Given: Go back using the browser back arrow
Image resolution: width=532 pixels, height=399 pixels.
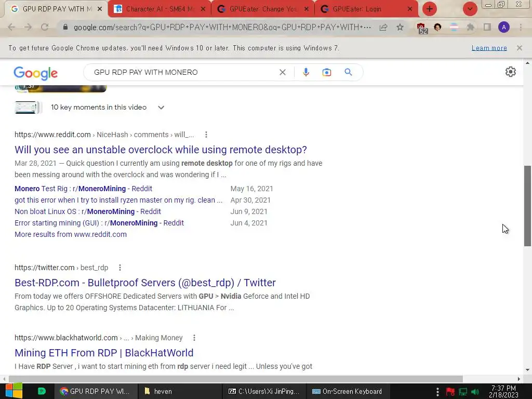Looking at the screenshot, I should 11,27.
